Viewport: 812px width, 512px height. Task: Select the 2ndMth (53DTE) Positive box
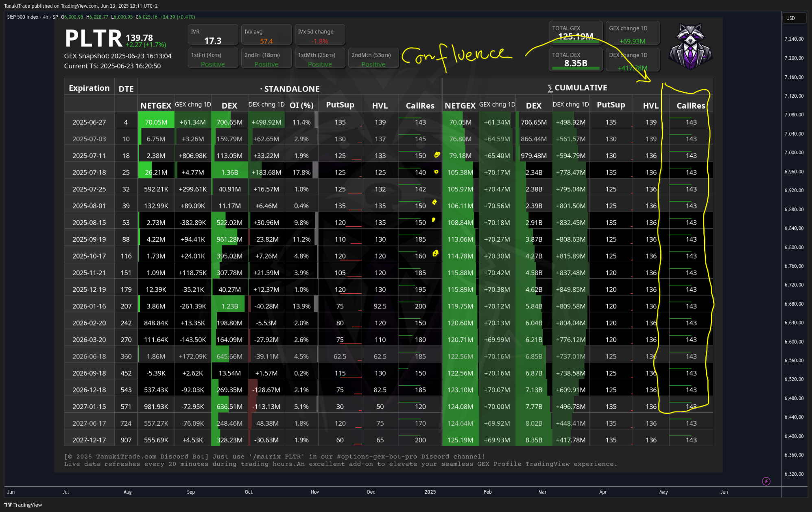(373, 58)
